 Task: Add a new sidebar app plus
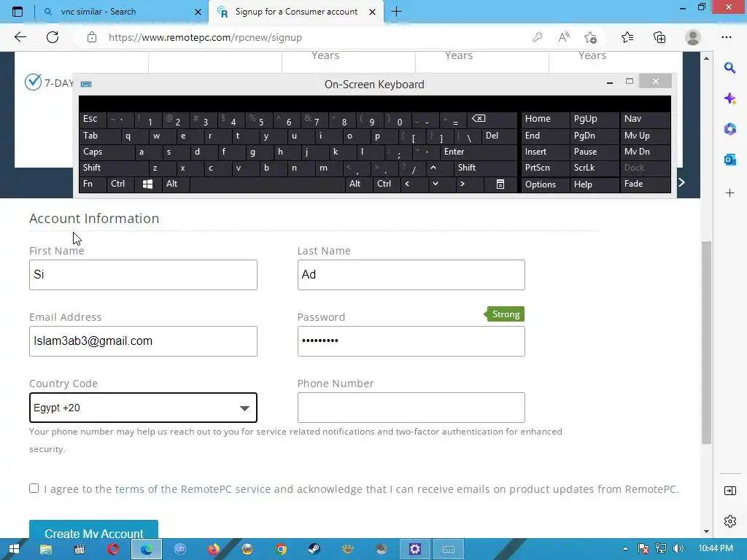coord(729,192)
